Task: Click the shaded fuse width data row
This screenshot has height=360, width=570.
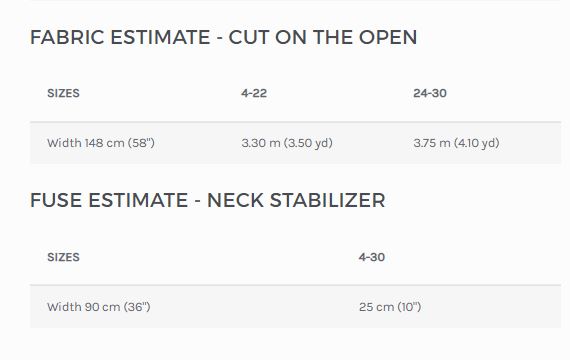Action: click(296, 307)
